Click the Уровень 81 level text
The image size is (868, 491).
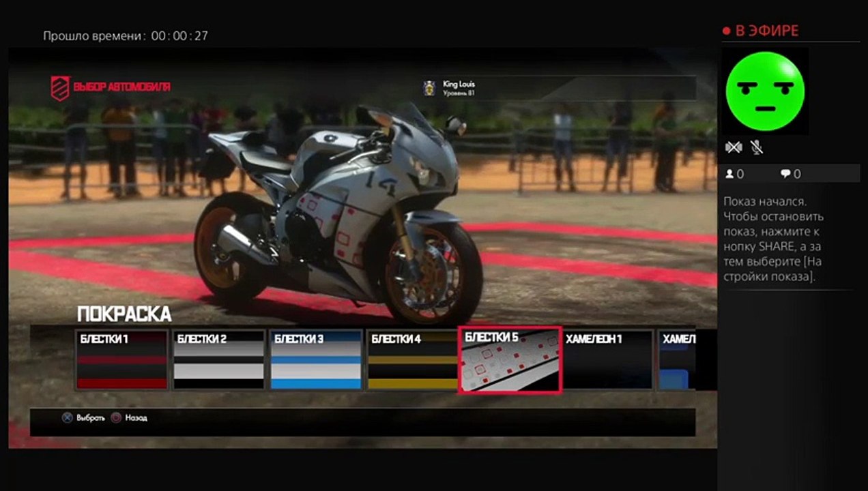coord(459,93)
